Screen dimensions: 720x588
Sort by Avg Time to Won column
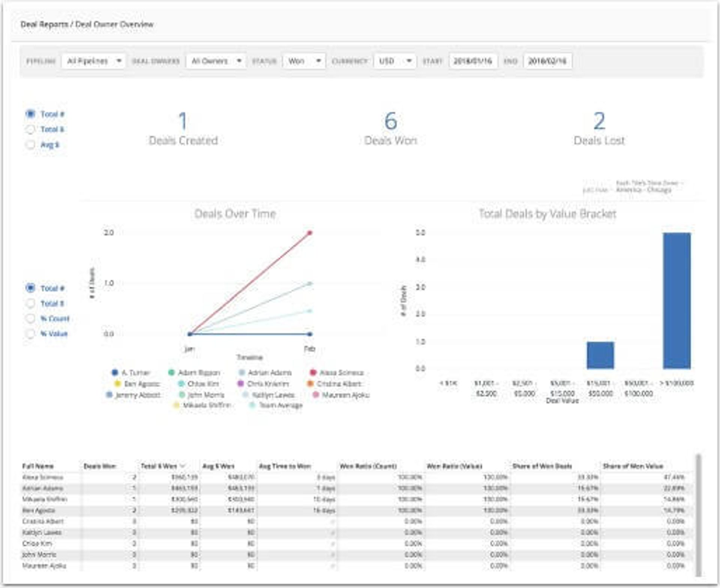click(285, 466)
